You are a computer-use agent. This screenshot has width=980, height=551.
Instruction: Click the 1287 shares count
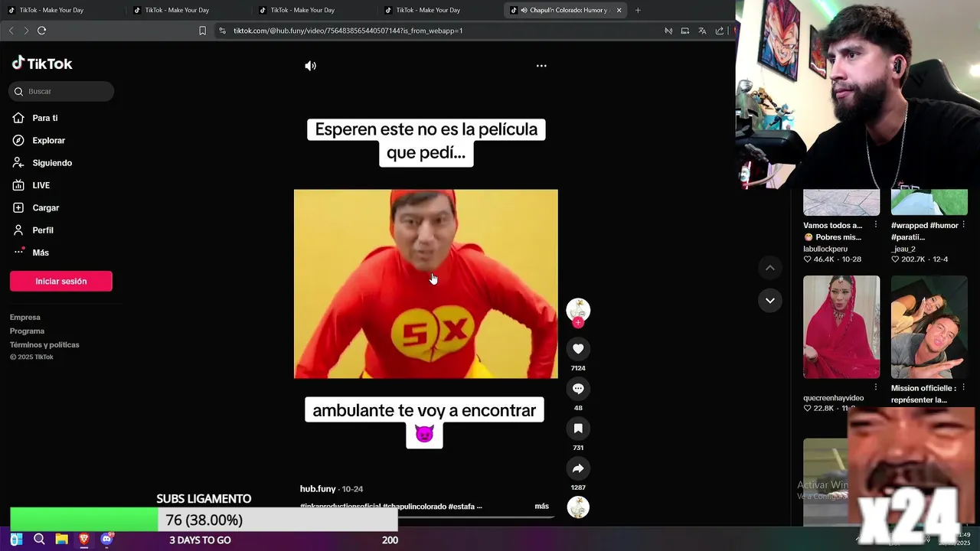pyautogui.click(x=578, y=487)
